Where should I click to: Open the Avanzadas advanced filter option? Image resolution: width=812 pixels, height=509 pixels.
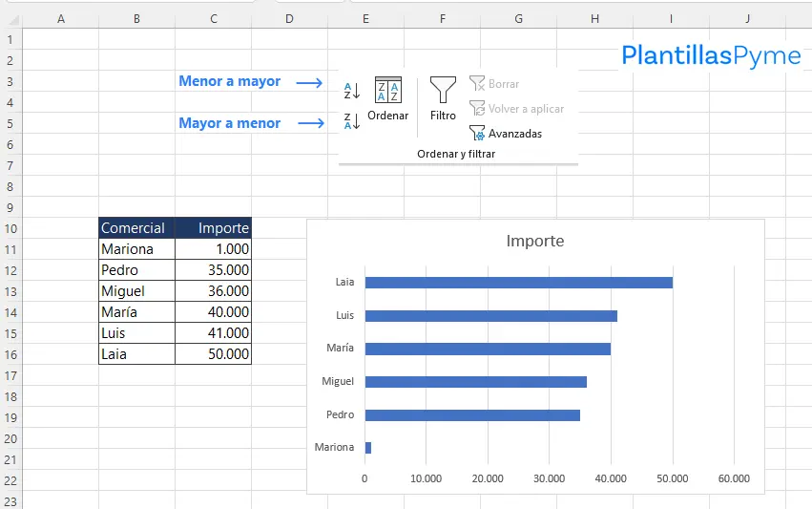pos(506,134)
